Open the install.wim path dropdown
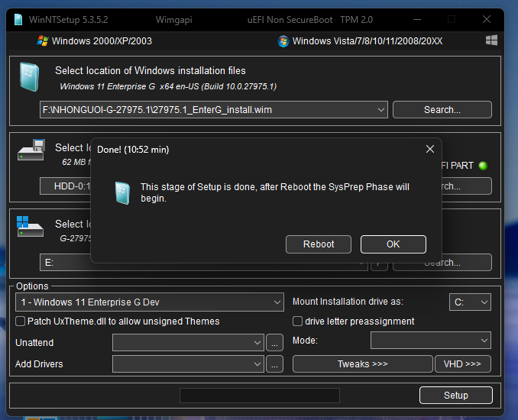Image resolution: width=518 pixels, height=420 pixels. click(381, 110)
